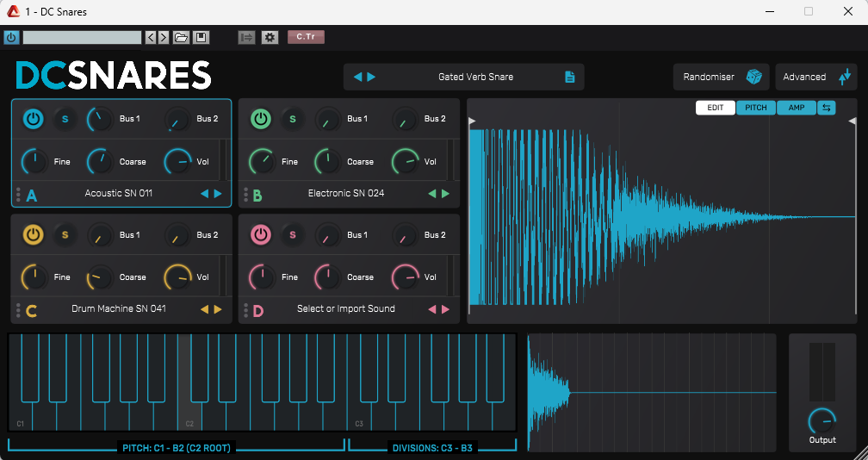Go to previous host preset arrow
The image size is (868, 460).
point(151,37)
